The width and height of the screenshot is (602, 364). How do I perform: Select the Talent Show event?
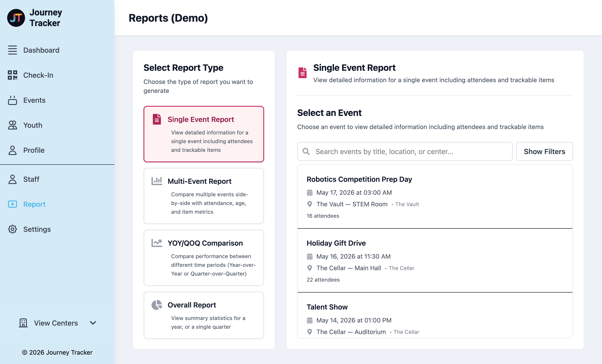(435, 315)
